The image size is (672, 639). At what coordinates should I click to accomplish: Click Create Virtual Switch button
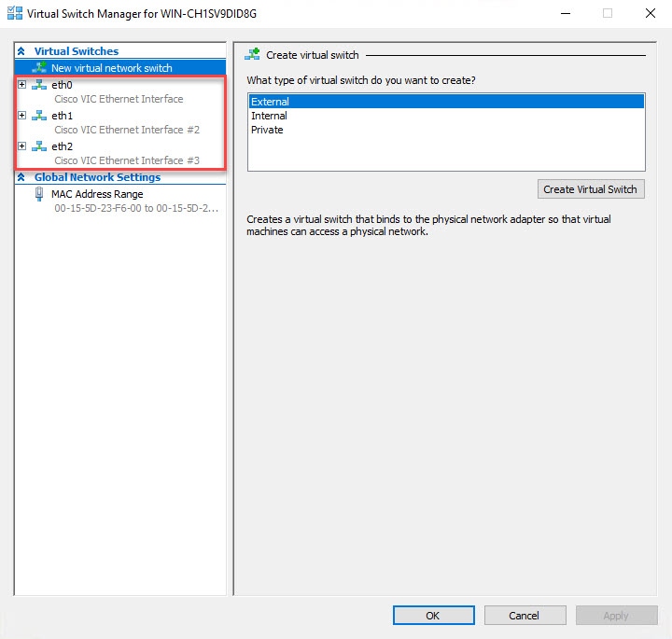coord(591,189)
